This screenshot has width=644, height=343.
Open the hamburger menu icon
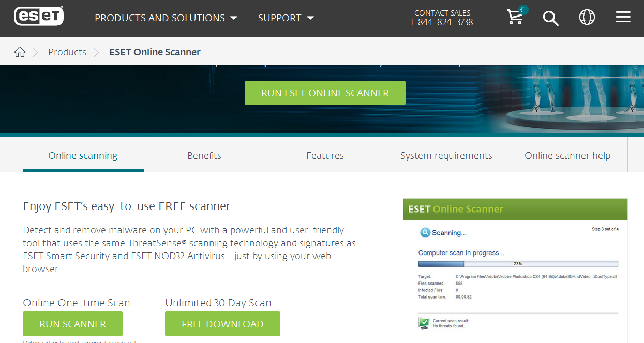(x=623, y=18)
